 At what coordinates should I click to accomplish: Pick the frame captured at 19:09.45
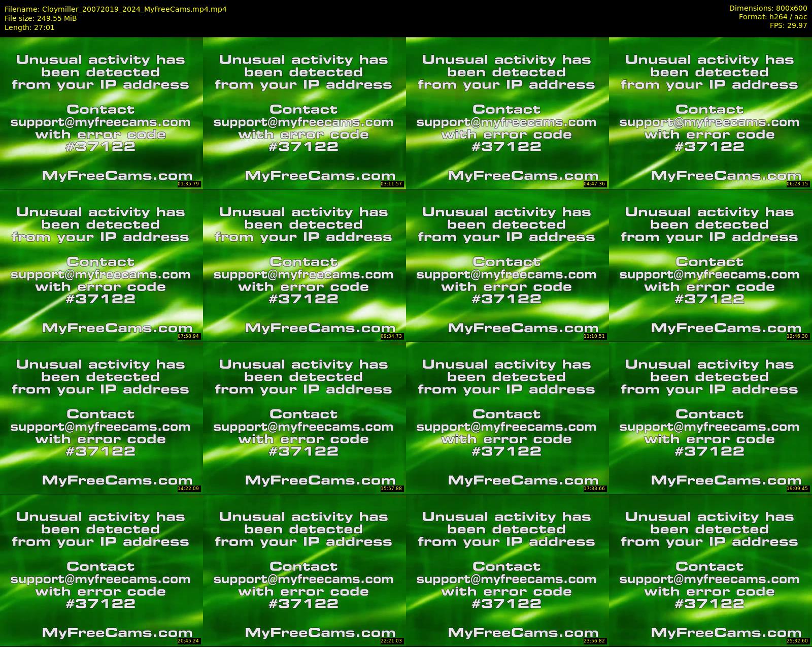pos(710,417)
